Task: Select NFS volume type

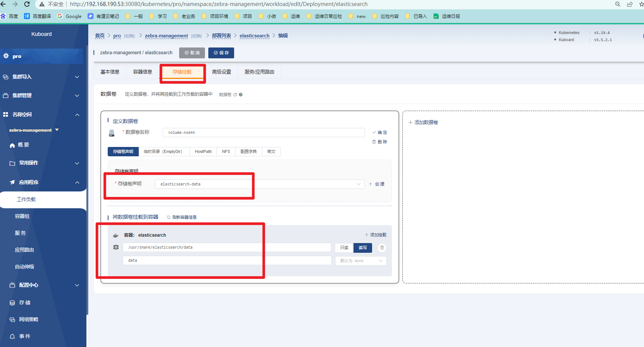Action: [226, 151]
